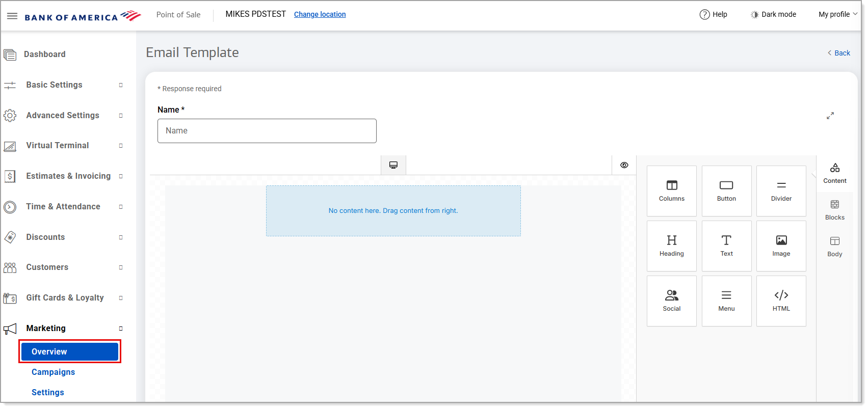Toggle Dark mode

tap(773, 14)
